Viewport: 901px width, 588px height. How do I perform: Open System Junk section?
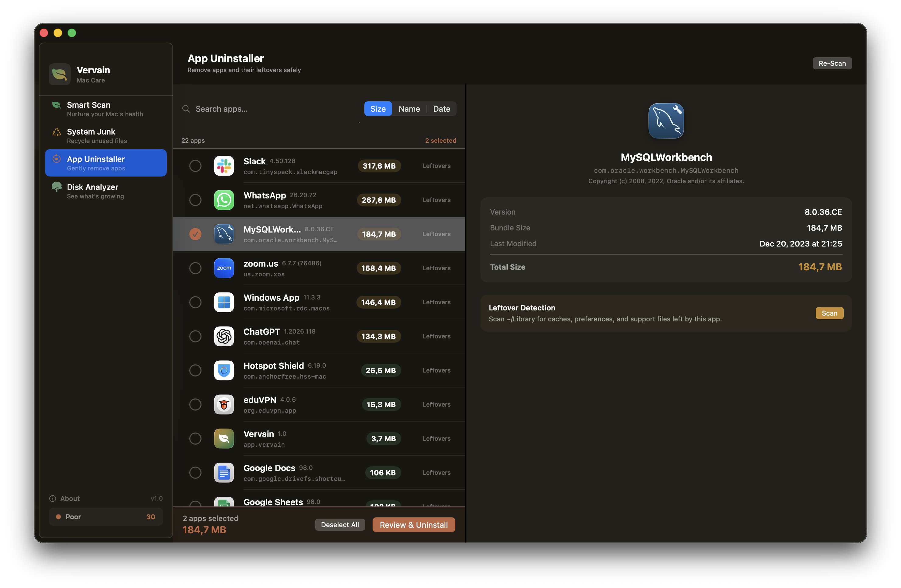pos(106,135)
